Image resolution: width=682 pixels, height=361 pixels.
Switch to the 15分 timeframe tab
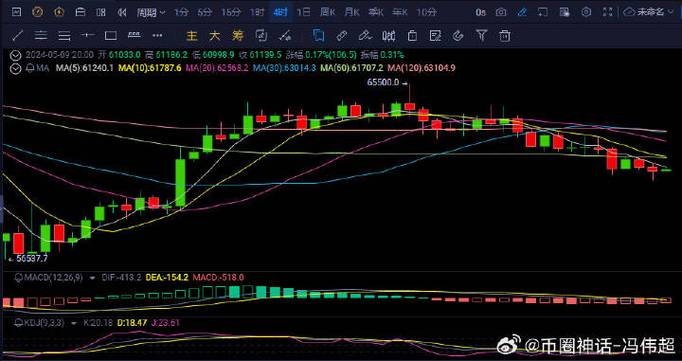tap(231, 12)
